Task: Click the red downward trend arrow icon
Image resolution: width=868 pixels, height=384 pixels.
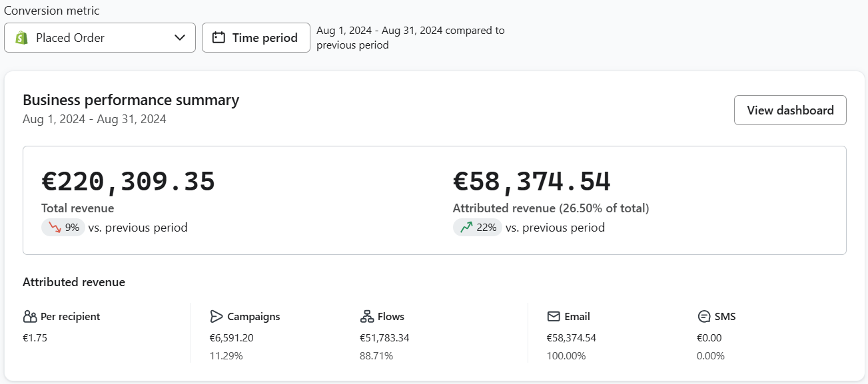Action: [x=55, y=228]
